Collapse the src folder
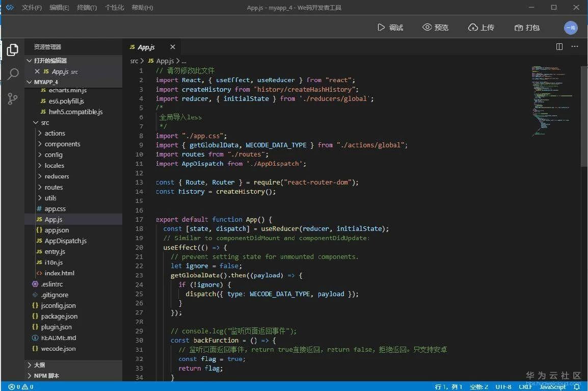Viewport: 588px width, 391px height. [36, 123]
